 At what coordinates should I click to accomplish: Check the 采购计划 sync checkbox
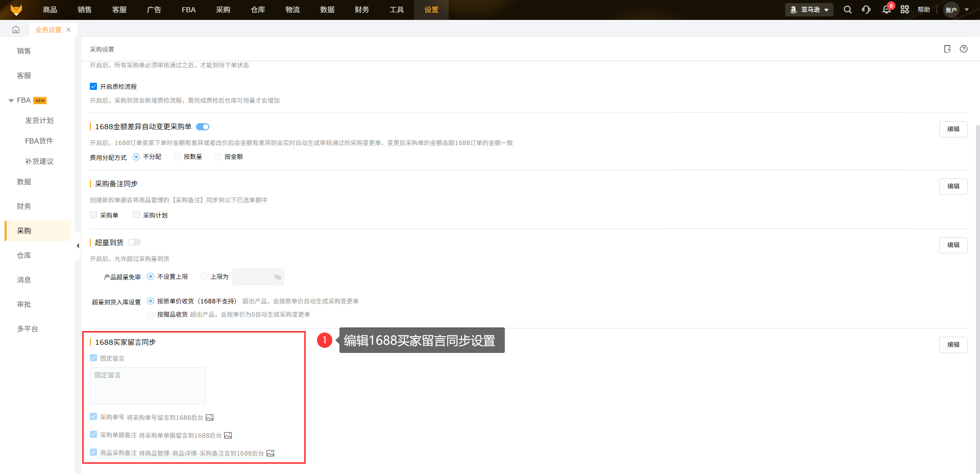point(136,215)
